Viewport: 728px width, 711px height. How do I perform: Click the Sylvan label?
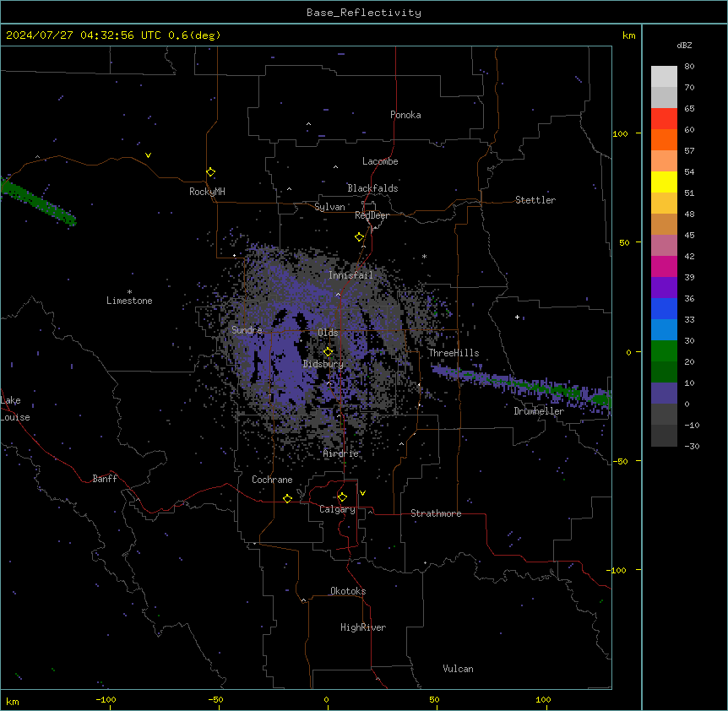329,207
